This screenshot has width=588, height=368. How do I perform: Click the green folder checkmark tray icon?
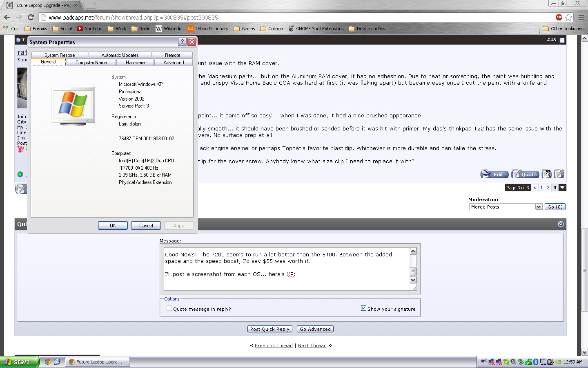point(528,362)
